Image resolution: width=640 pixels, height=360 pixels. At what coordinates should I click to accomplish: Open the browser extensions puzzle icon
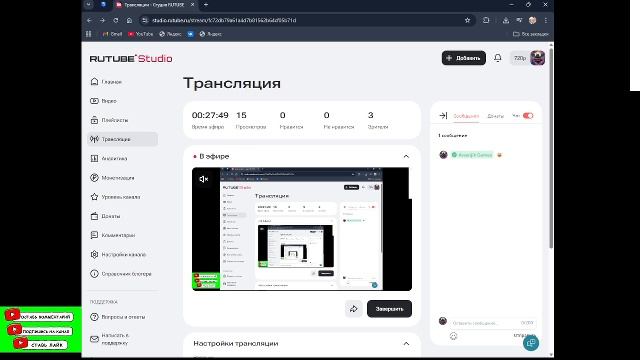click(x=486, y=20)
